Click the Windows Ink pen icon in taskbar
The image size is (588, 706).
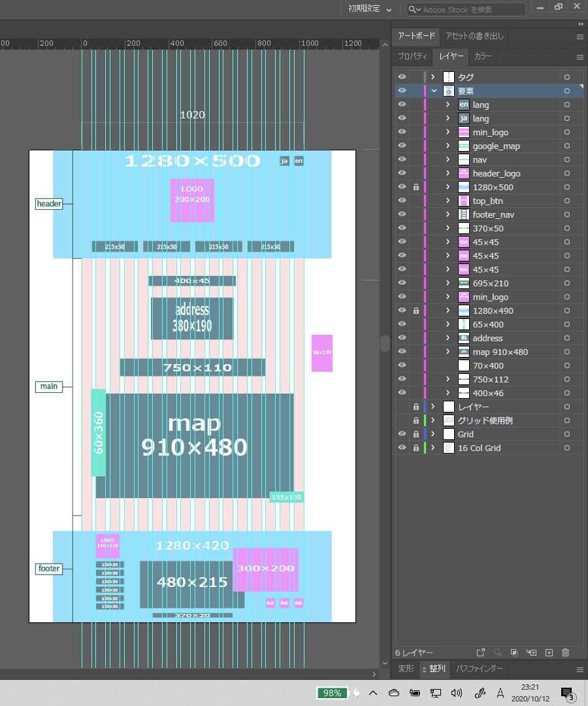(480, 693)
